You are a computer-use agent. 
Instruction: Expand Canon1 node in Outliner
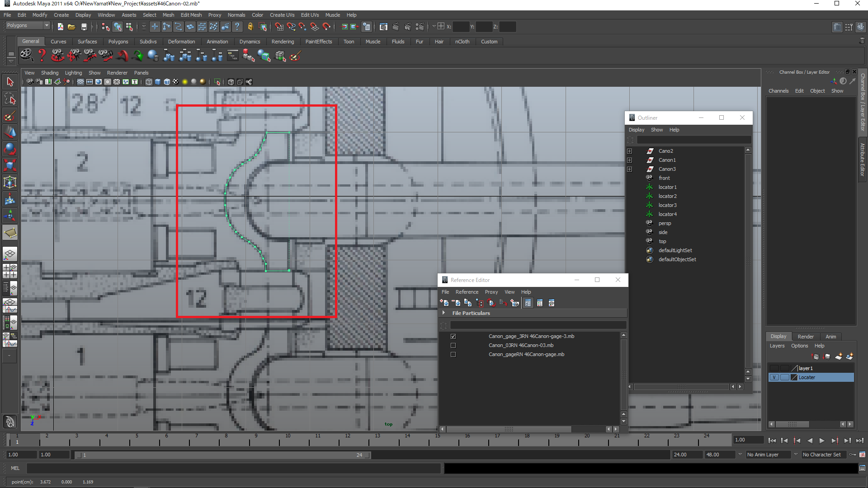(x=629, y=160)
